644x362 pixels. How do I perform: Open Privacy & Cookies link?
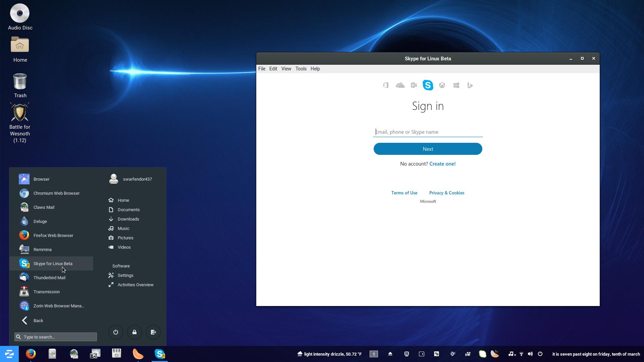click(446, 193)
